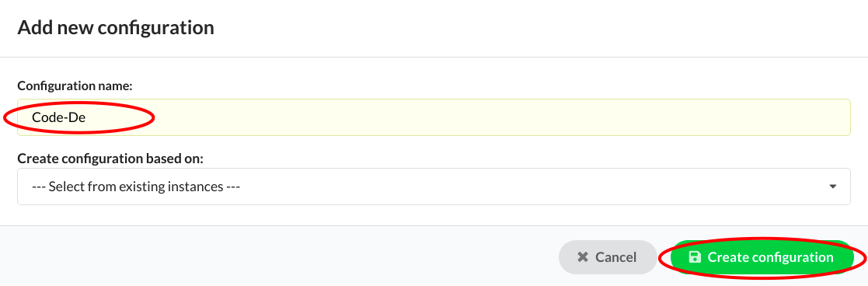Click the divider line under the dialog title
Viewport: 868px width, 286px height.
point(434,57)
